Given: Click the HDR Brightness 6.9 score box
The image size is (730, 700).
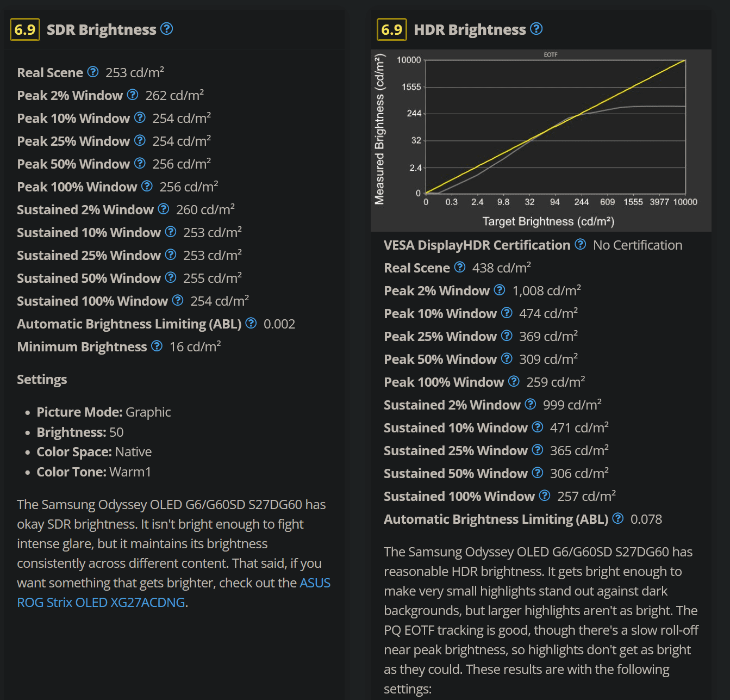Looking at the screenshot, I should 392,29.
